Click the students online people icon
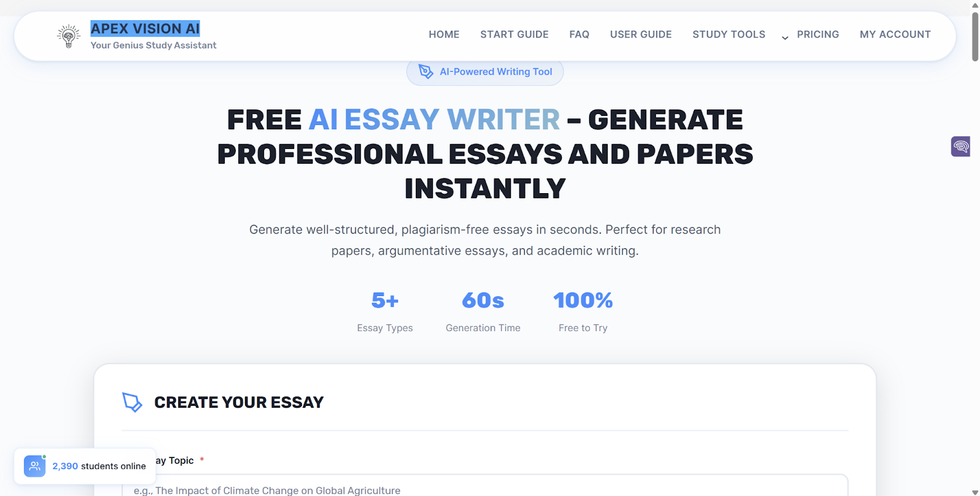 [35, 466]
